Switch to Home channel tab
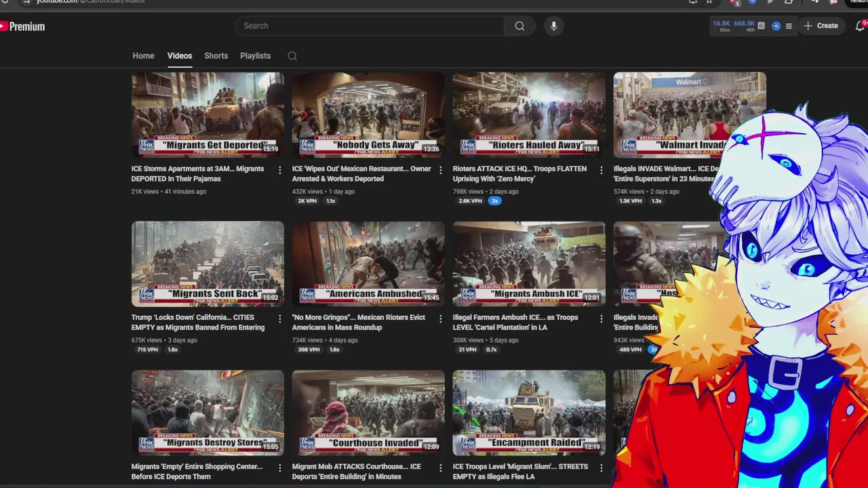The height and width of the screenshot is (488, 868). (143, 56)
